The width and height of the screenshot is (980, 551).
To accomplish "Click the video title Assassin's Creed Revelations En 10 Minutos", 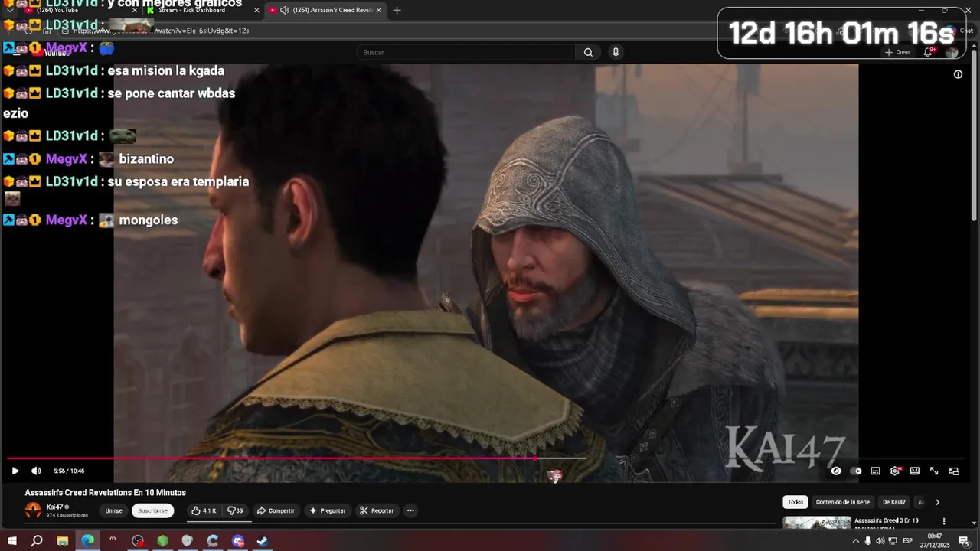I will coord(106,493).
